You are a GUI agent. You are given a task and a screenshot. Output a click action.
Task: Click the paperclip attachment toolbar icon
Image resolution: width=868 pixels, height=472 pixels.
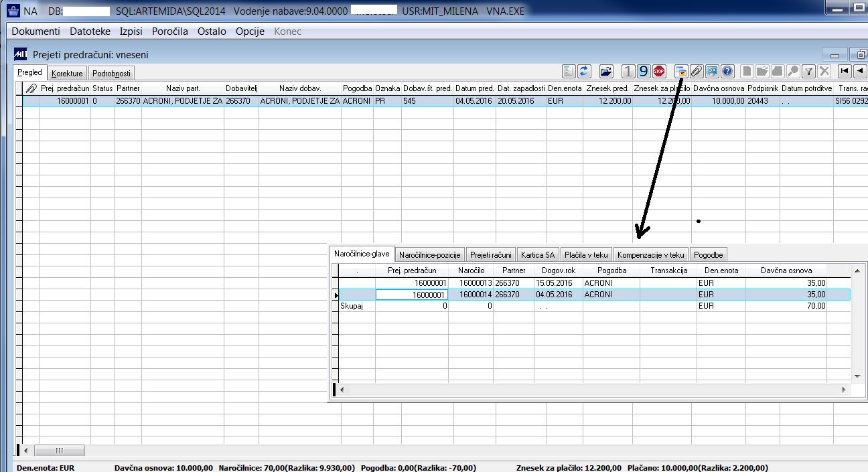coord(697,71)
